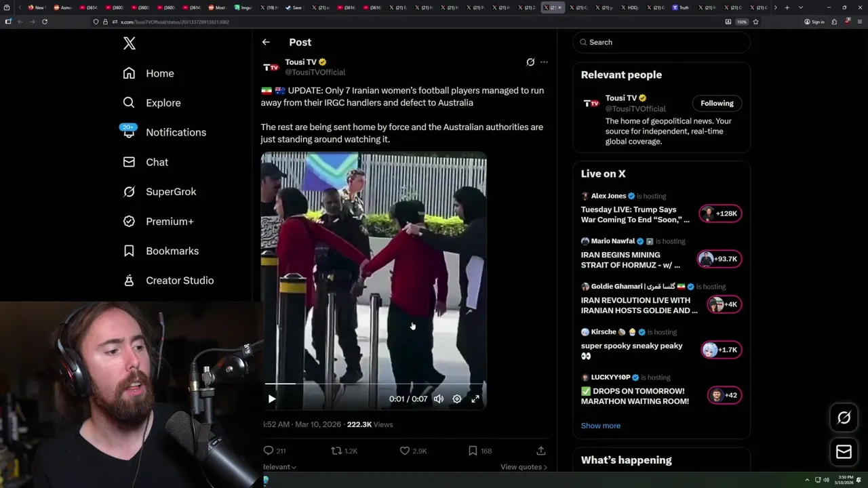Click browser forward navigation arrow
This screenshot has width=868, height=488.
32,22
